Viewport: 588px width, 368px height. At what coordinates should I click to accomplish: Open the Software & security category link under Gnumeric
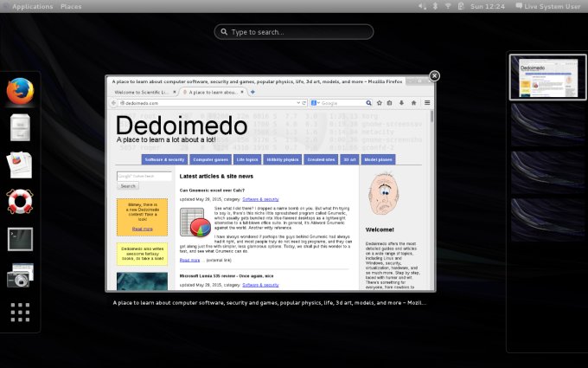(260, 199)
